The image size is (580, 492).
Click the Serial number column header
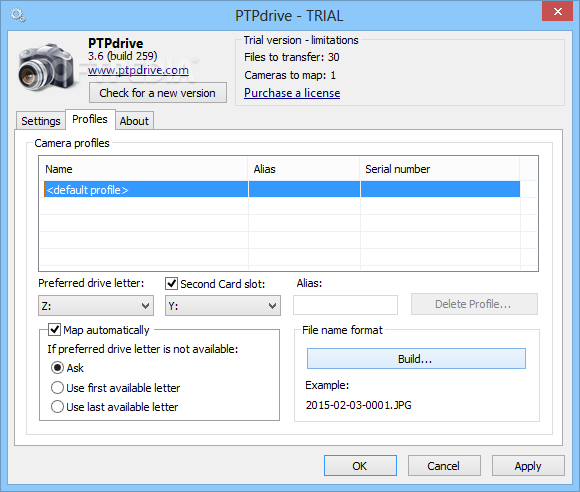pos(440,169)
